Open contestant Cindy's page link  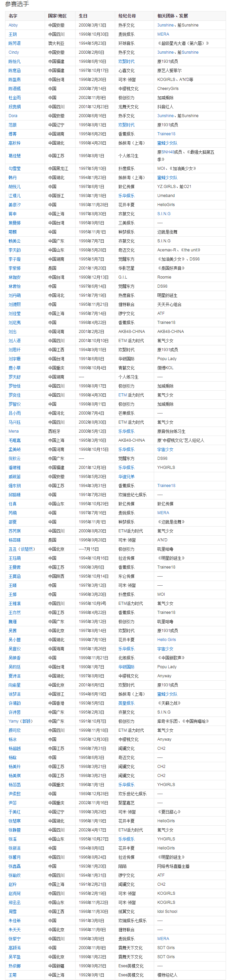(14, 52)
